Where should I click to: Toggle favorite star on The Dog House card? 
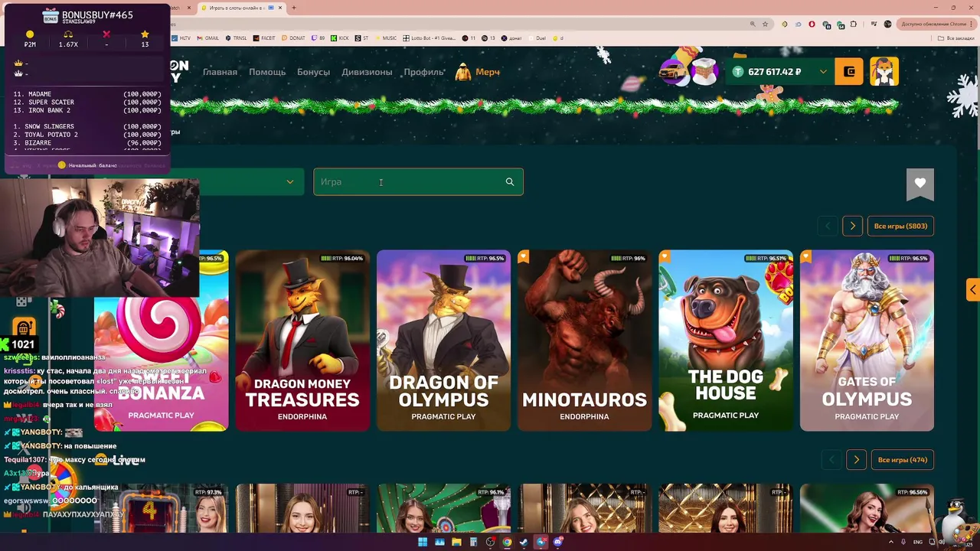665,257
